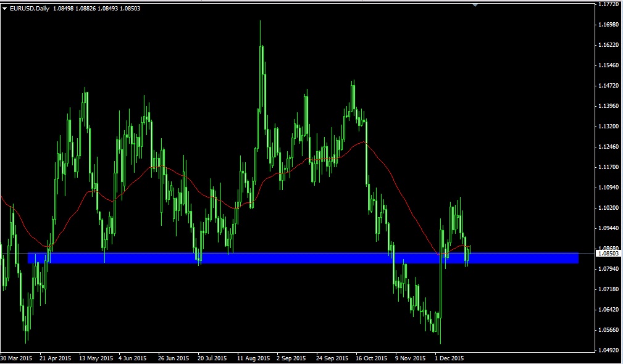The height and width of the screenshot is (364, 623).
Task: Click the 1.07940 price axis label
Action: tap(608, 269)
